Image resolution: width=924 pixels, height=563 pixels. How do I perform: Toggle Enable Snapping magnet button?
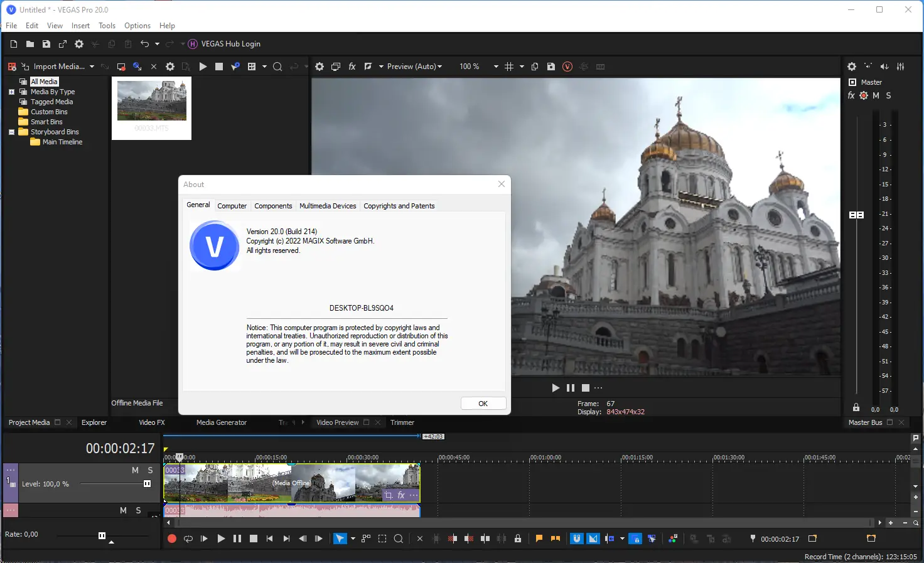[x=576, y=539]
